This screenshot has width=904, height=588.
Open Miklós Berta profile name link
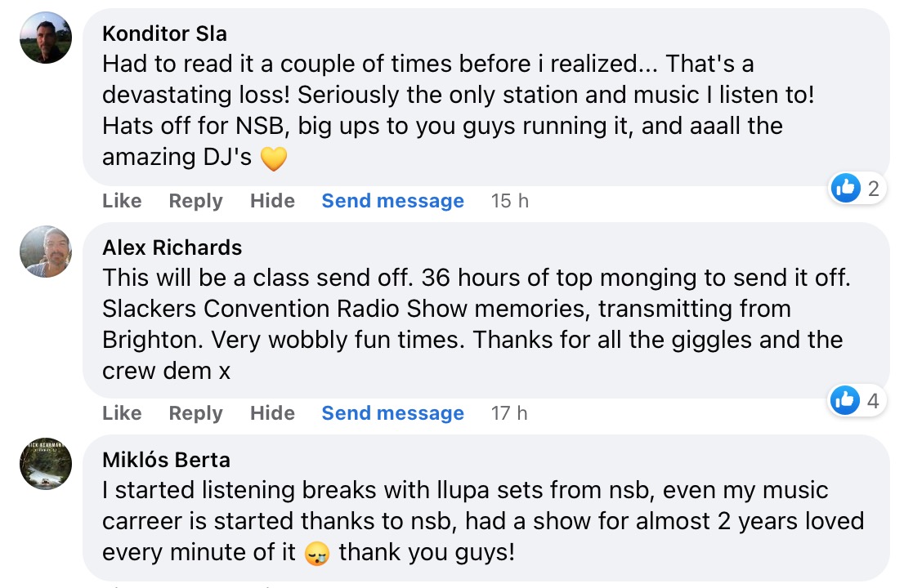[x=166, y=460]
